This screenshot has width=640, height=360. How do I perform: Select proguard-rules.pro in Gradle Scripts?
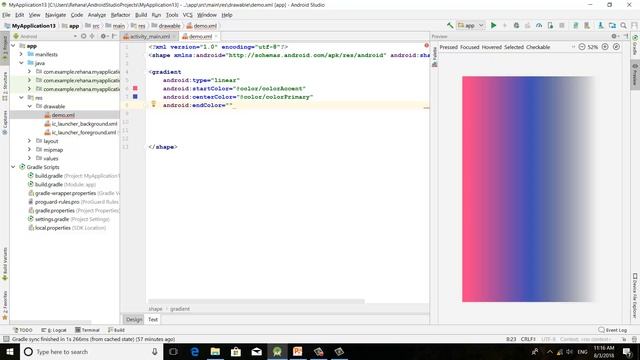[x=57, y=202]
